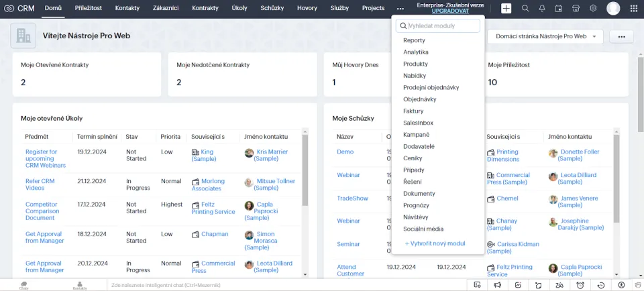Image resolution: width=644 pixels, height=291 pixels.
Task: Click the Priorita column header
Action: (170, 137)
